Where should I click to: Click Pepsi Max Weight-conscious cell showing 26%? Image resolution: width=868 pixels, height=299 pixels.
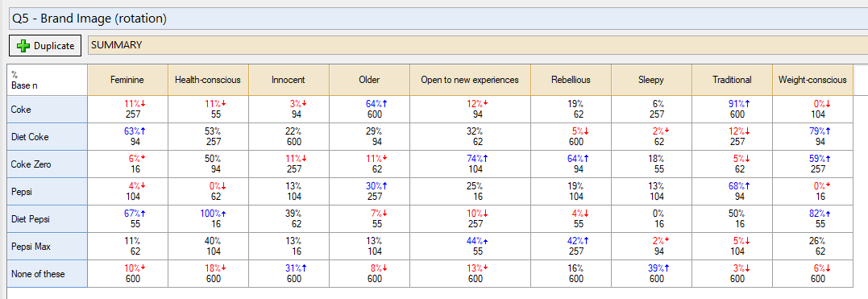coord(812,247)
